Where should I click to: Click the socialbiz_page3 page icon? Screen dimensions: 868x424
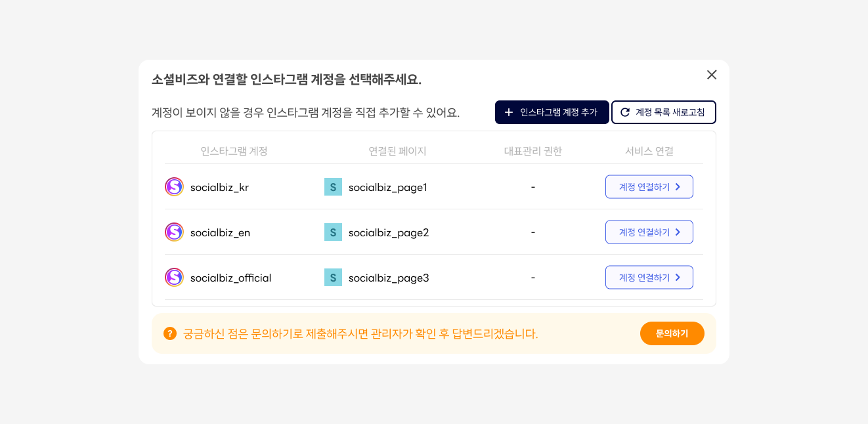click(333, 278)
